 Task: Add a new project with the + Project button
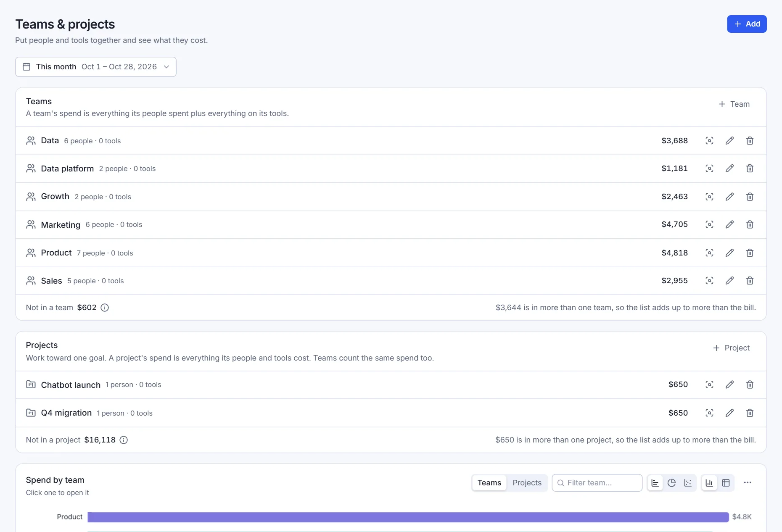pos(732,348)
